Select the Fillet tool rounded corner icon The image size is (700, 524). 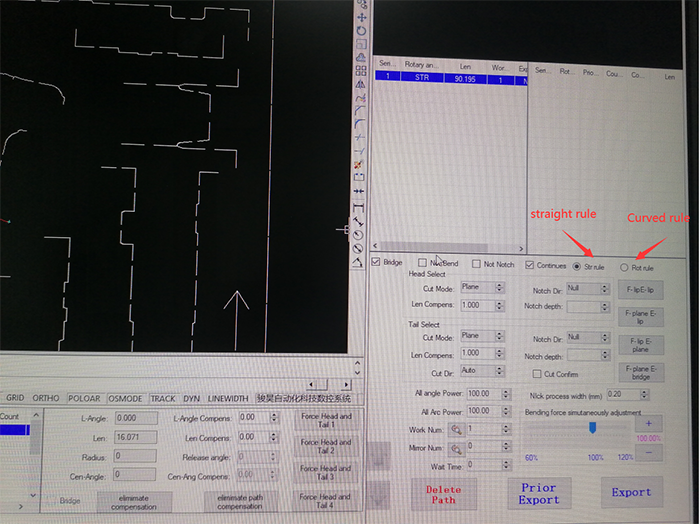360,124
